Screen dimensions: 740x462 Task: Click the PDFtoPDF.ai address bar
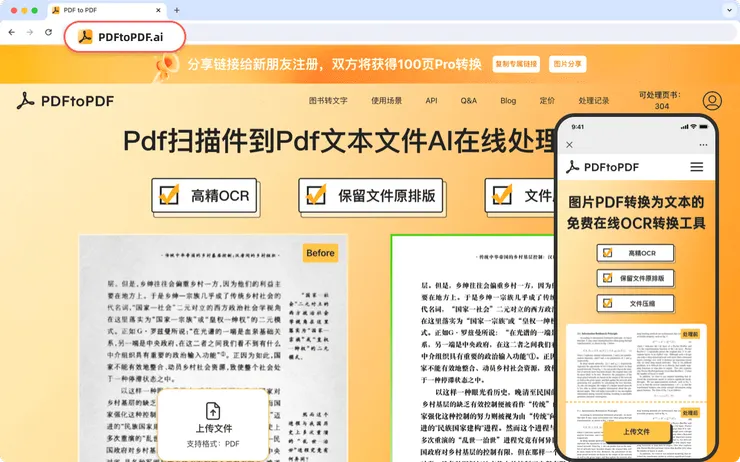pyautogui.click(x=125, y=37)
